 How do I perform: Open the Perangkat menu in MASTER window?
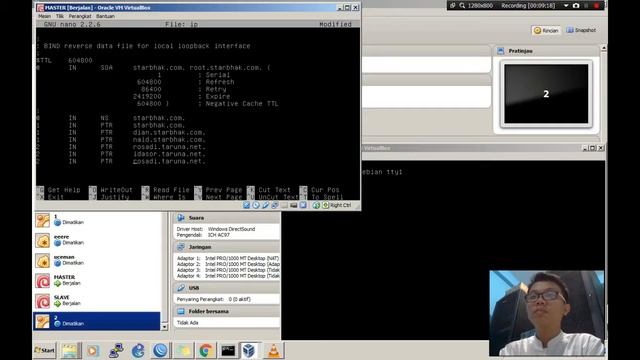pos(80,16)
